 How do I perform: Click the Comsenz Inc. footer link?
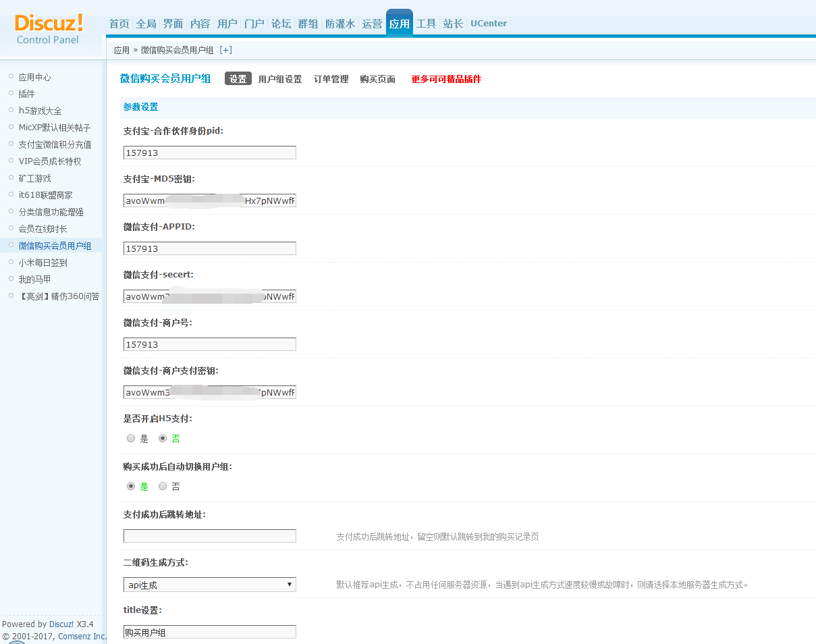[x=82, y=636]
